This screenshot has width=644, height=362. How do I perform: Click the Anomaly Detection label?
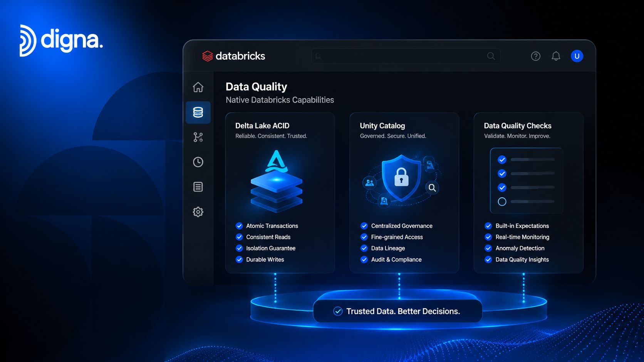[x=520, y=248]
